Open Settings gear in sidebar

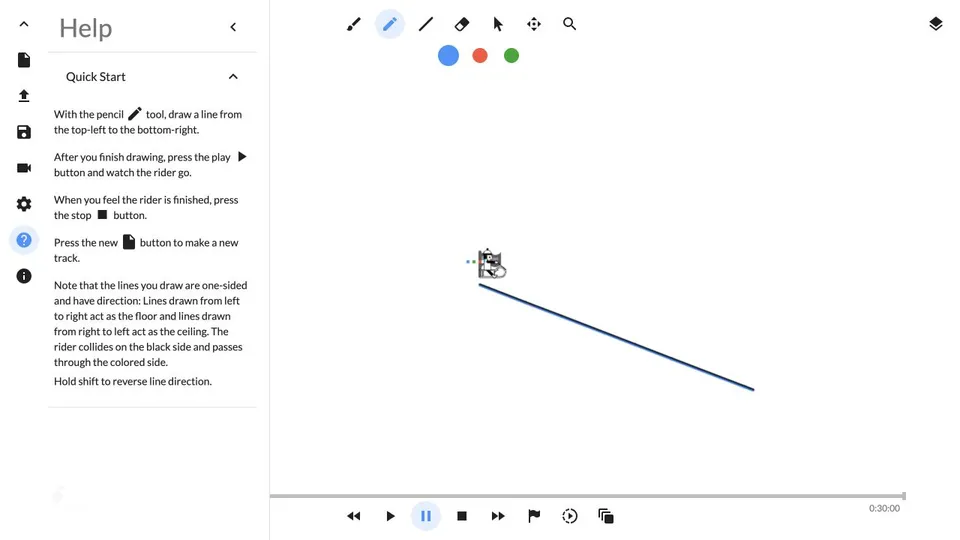[24, 204]
